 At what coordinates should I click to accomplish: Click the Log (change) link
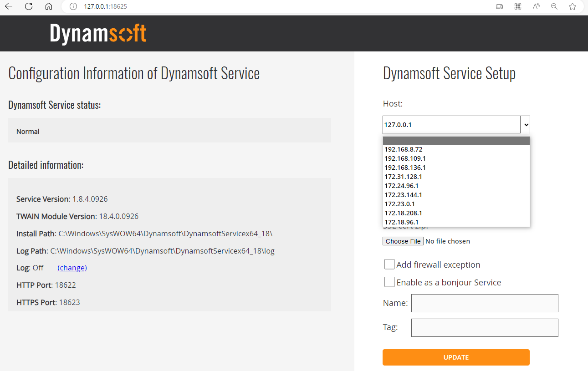click(x=72, y=268)
